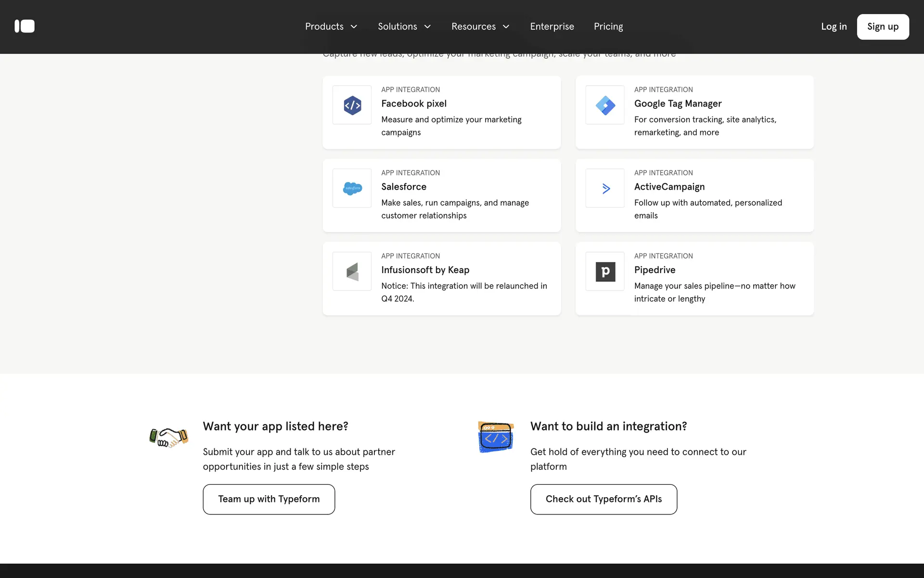This screenshot has height=578, width=924.
Task: Click the code window illustration
Action: [x=496, y=437]
